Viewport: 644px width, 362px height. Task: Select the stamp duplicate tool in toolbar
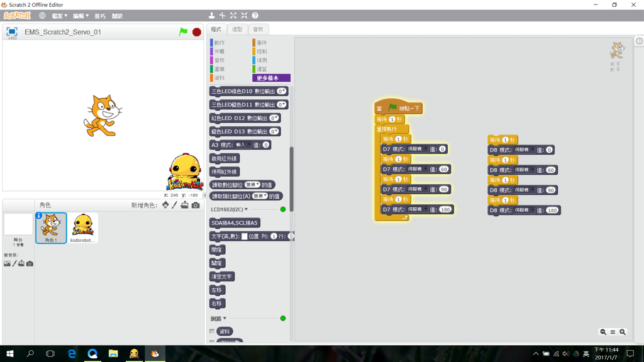tap(212, 16)
